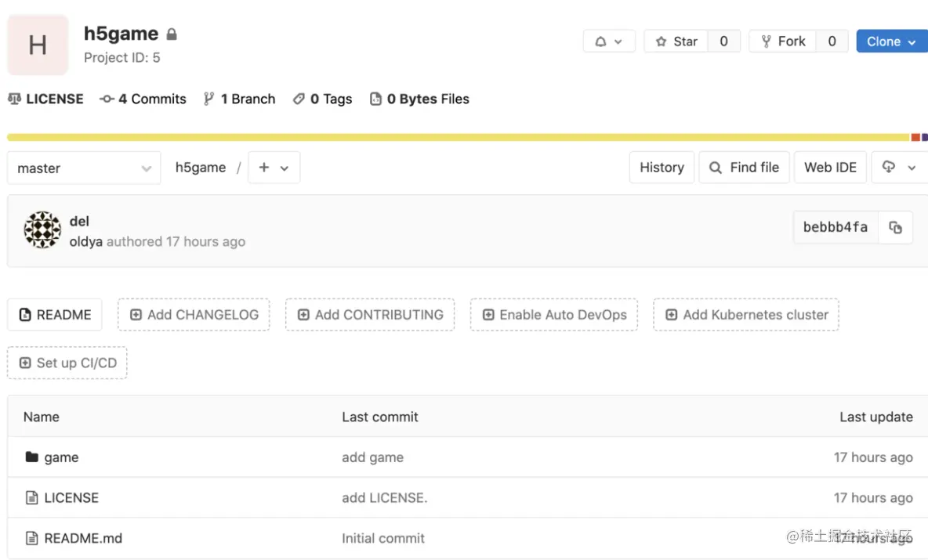The width and height of the screenshot is (928, 560).
Task: Click Add Kubernetes cluster
Action: coord(746,315)
